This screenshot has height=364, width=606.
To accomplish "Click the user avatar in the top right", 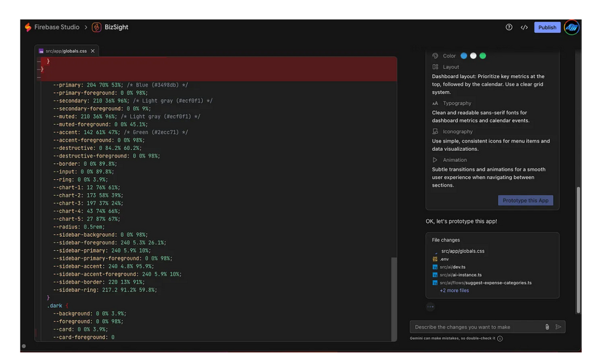I will click(x=570, y=27).
